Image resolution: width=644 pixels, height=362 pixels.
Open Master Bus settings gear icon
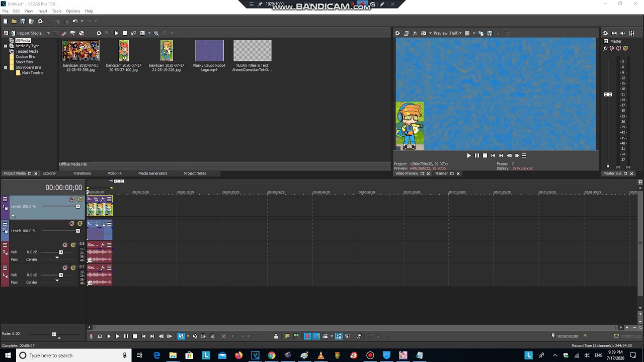click(x=605, y=33)
